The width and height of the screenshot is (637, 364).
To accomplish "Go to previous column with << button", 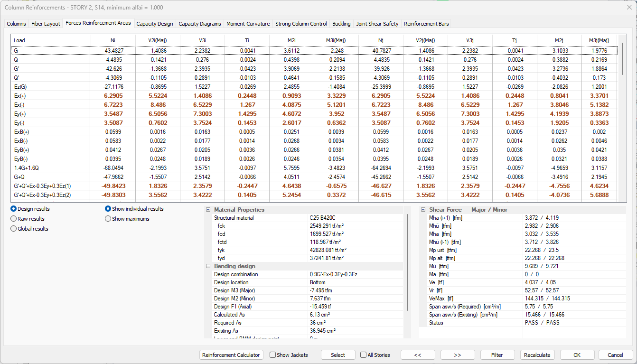I will [418, 355].
